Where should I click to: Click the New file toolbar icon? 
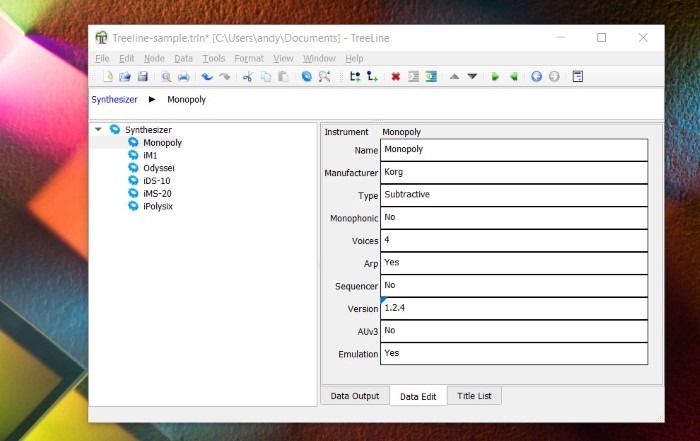click(108, 77)
